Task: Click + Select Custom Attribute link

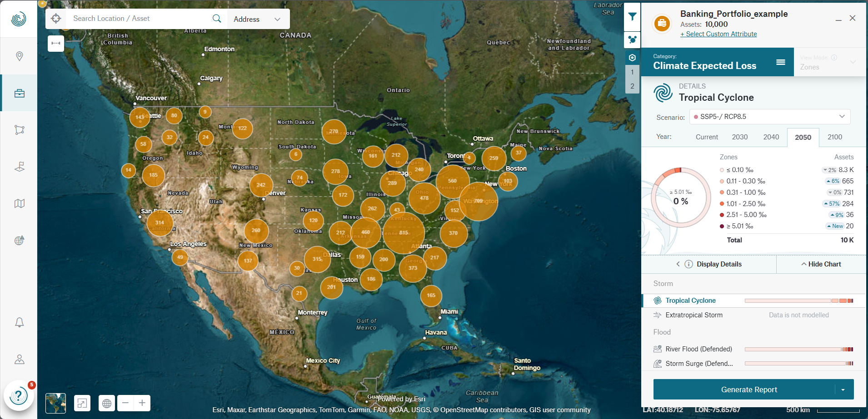Action: [x=718, y=34]
